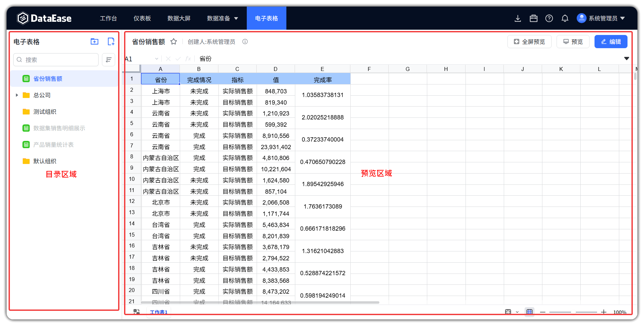Viewport: 644px width, 326px height.
Task: Toggle the gridlines icon in status bar
Action: [x=530, y=312]
